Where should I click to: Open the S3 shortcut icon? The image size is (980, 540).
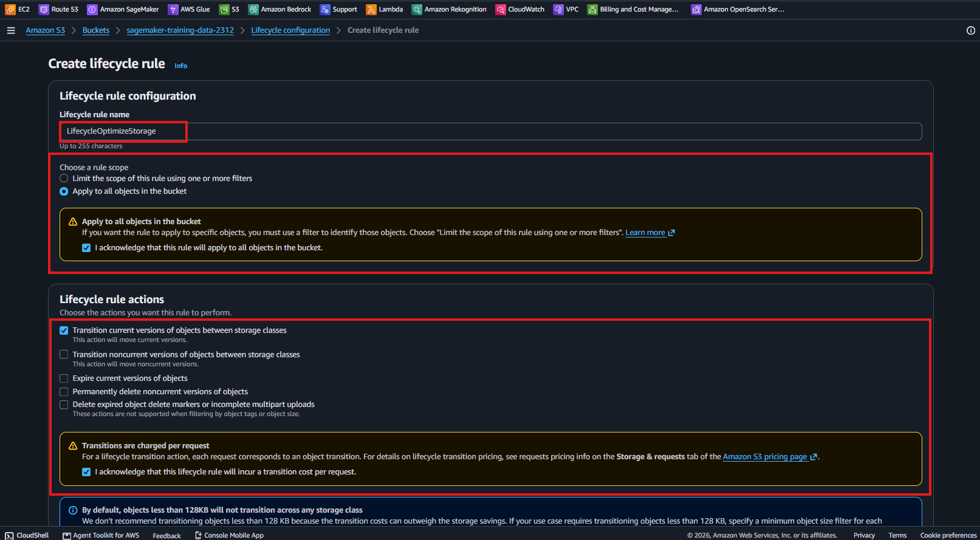pos(224,9)
